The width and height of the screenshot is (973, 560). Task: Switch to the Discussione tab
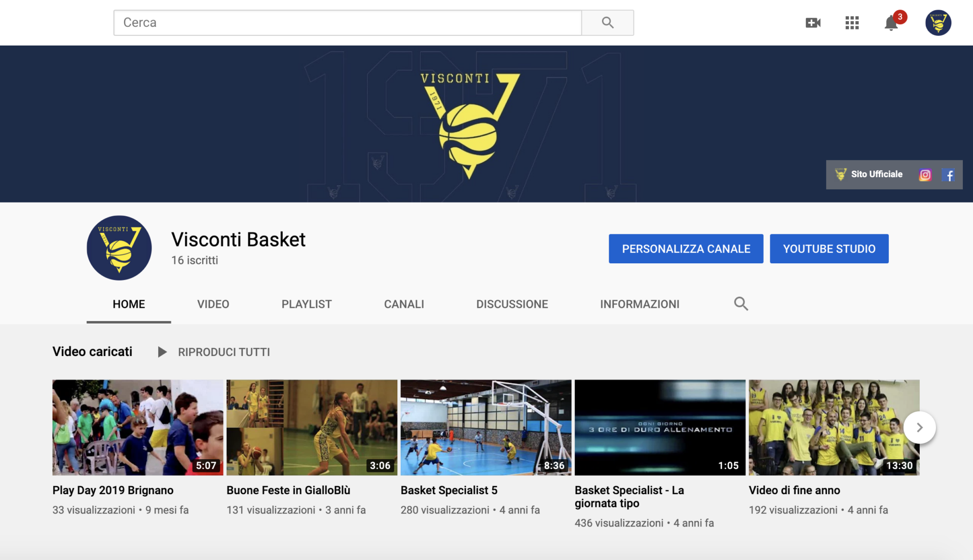pyautogui.click(x=512, y=304)
